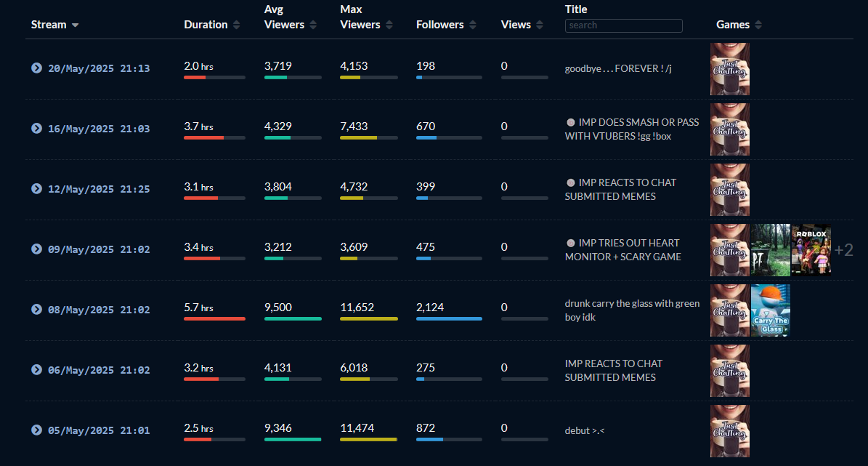Expand the 12/May/2025 21:25 stream row arrow

[x=36, y=189]
